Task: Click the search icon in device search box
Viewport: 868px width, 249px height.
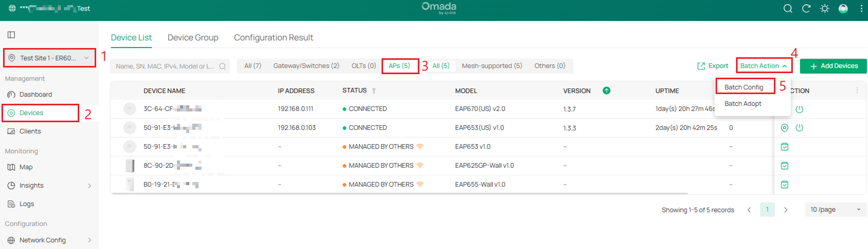Action: (222, 66)
